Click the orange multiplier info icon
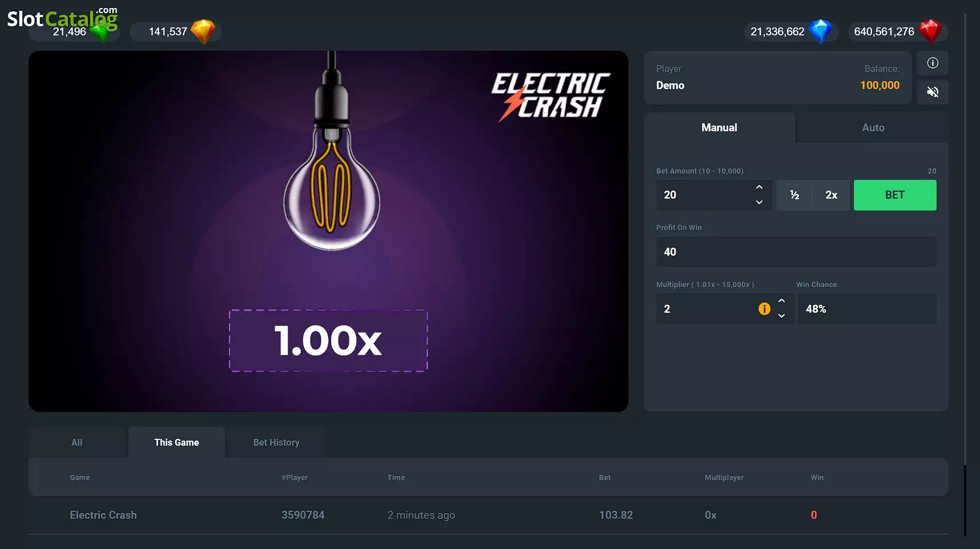Viewport: 980px width, 549px height. pyautogui.click(x=764, y=309)
